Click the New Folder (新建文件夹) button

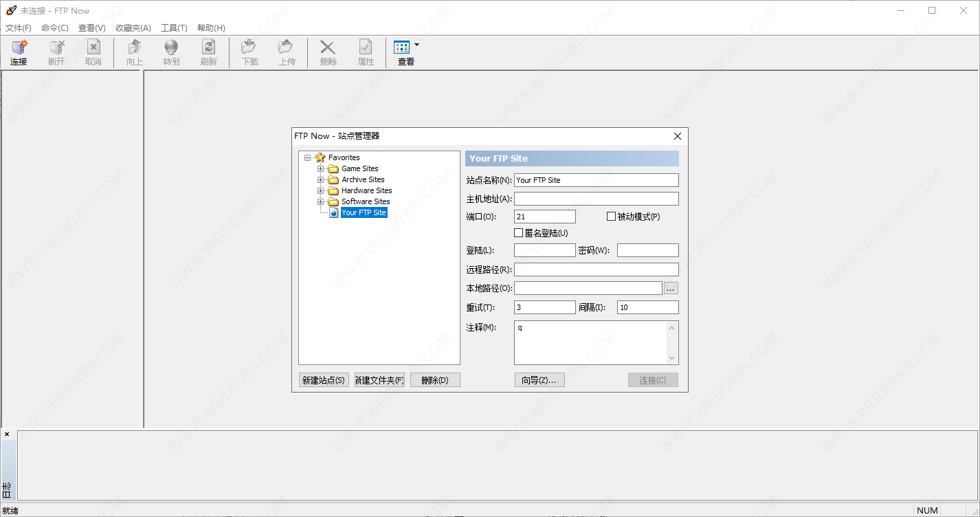[379, 380]
